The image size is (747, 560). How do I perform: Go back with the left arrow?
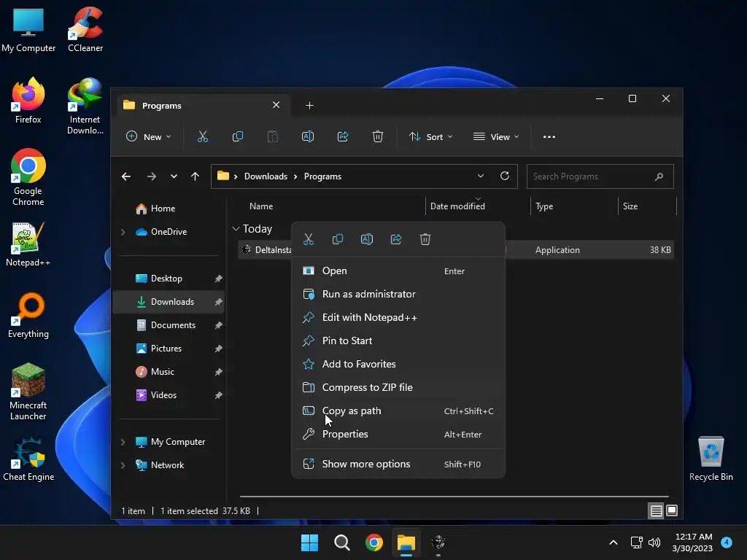pos(125,176)
